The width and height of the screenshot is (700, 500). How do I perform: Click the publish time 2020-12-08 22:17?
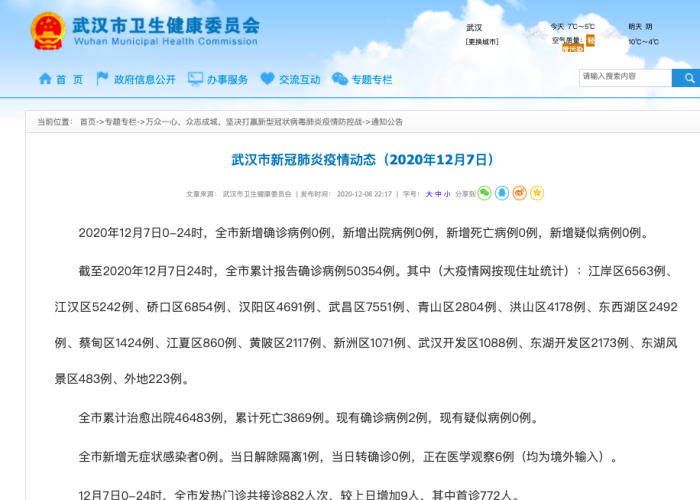pos(364,194)
